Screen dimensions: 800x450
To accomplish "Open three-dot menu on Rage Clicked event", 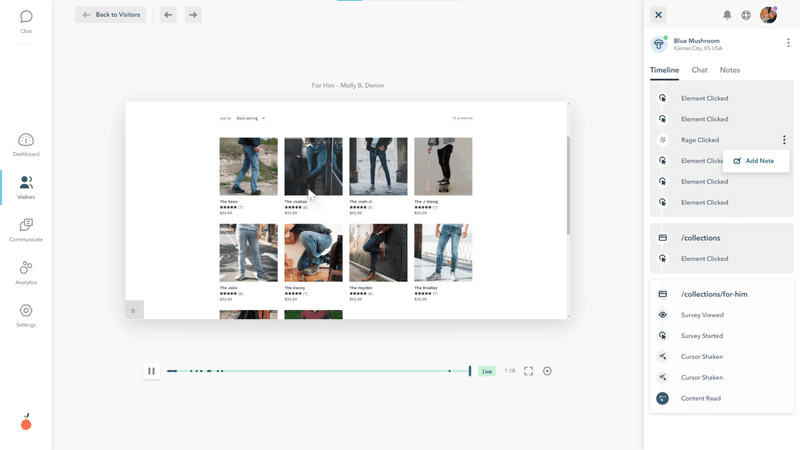I will point(783,140).
